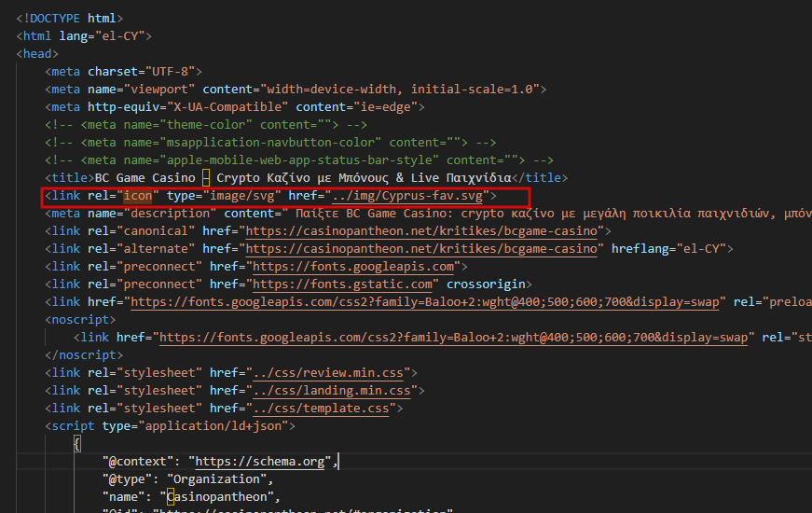This screenshot has width=812, height=513.
Task: Click the opening noscript tag
Action: pos(80,320)
